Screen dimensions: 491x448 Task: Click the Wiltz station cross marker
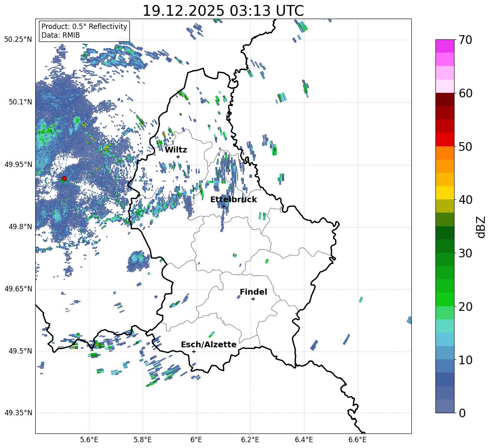tap(178, 157)
